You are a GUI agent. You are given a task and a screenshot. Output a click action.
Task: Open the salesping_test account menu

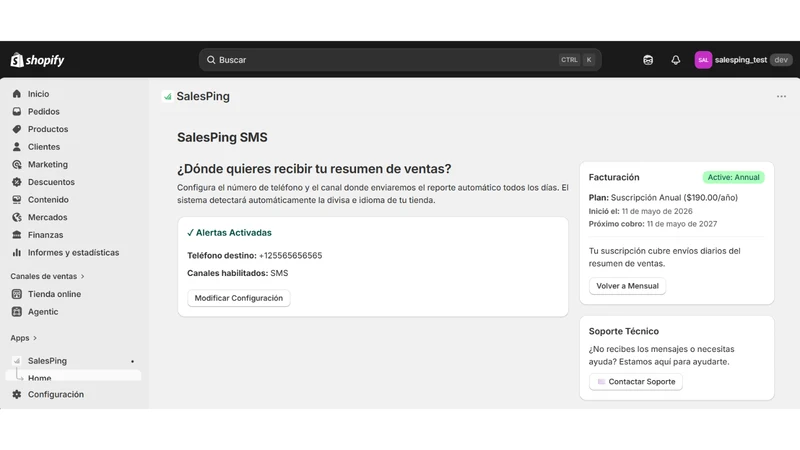coord(743,60)
